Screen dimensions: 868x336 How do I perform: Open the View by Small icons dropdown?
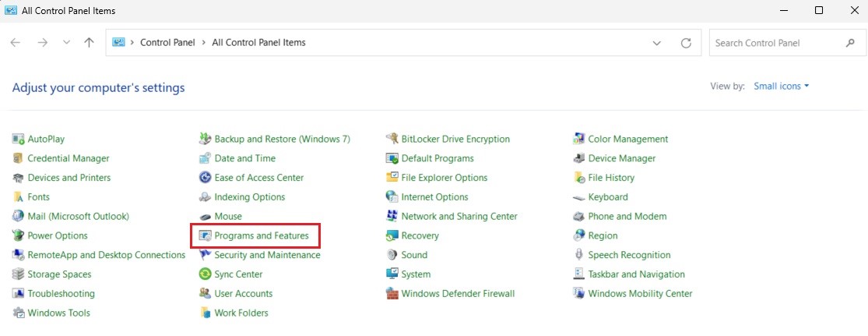point(781,86)
